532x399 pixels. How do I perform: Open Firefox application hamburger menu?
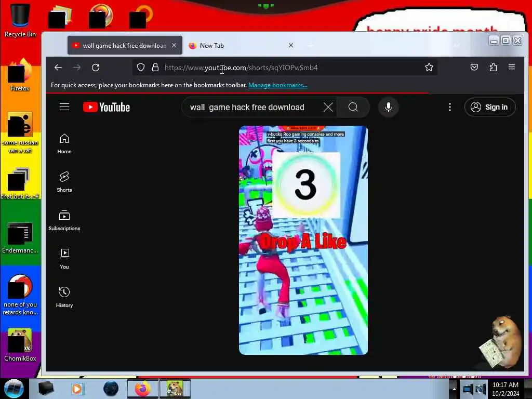pos(512,67)
